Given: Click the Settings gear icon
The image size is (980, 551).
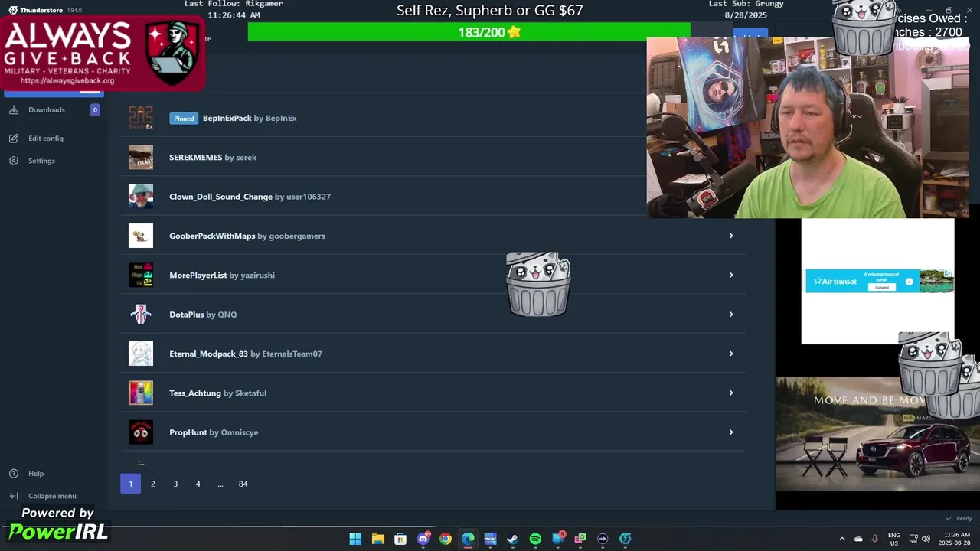Looking at the screenshot, I should tap(14, 161).
